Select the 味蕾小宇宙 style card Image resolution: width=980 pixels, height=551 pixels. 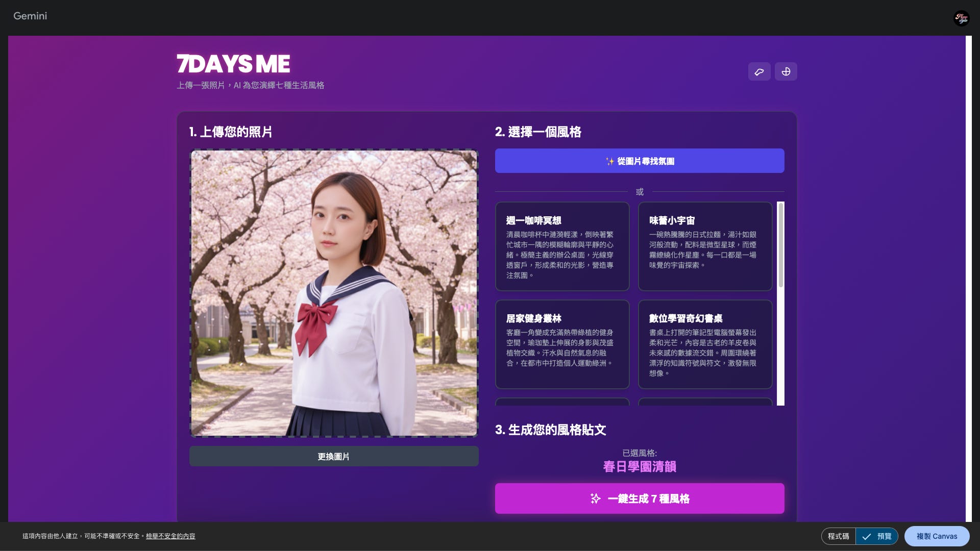coord(705,246)
